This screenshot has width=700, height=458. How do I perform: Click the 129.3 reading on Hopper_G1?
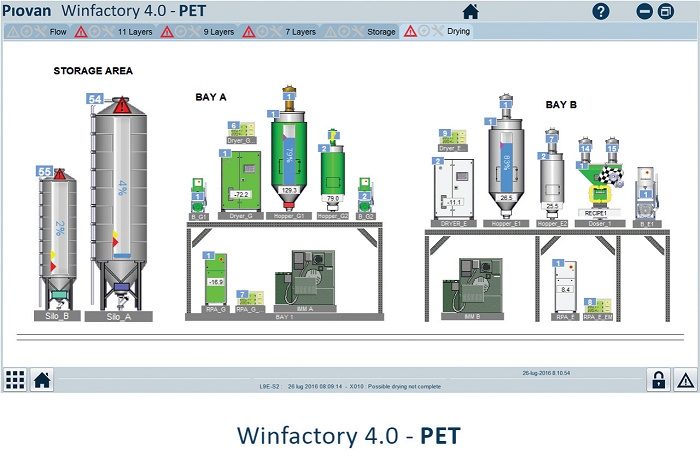[289, 190]
